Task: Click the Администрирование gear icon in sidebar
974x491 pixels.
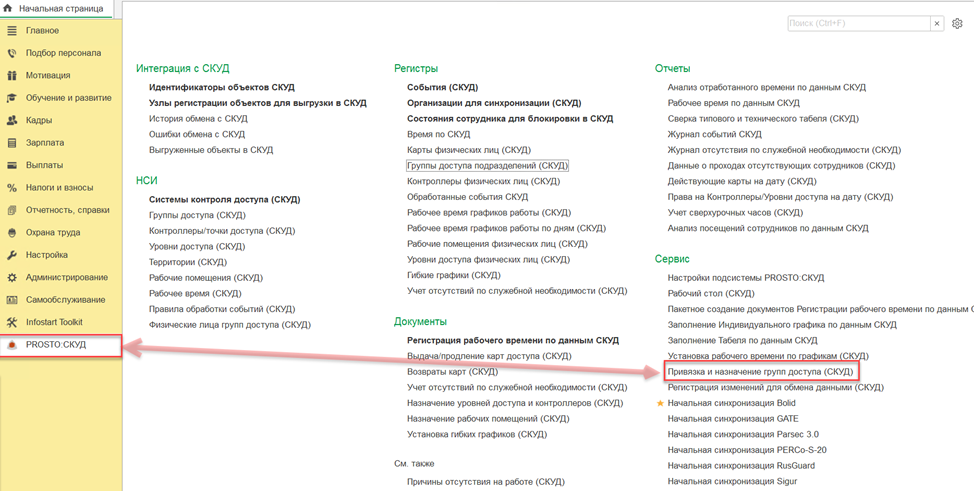Action: pos(12,278)
